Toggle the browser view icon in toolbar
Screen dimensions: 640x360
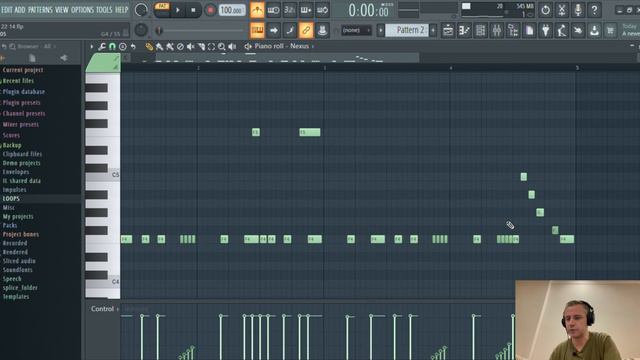513,30
